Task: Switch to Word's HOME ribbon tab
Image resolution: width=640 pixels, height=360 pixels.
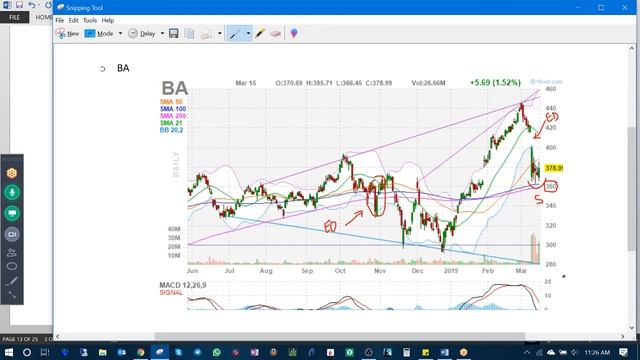Action: point(43,17)
